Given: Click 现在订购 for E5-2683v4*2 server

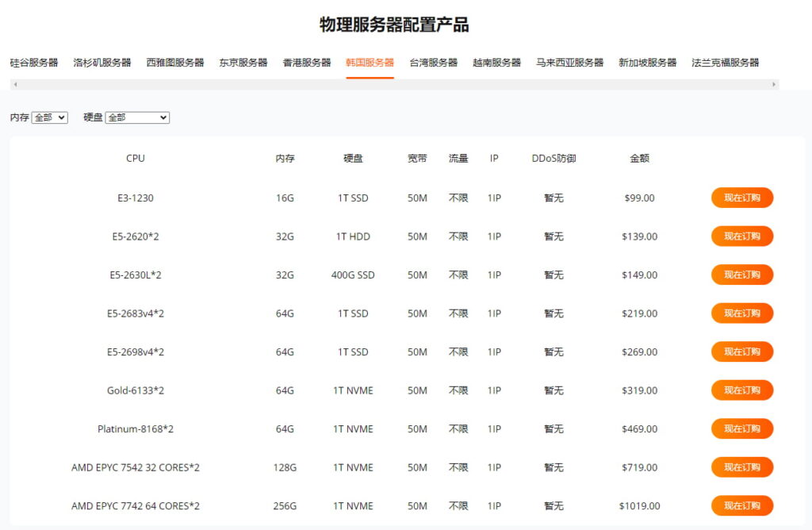Looking at the screenshot, I should click(x=741, y=313).
